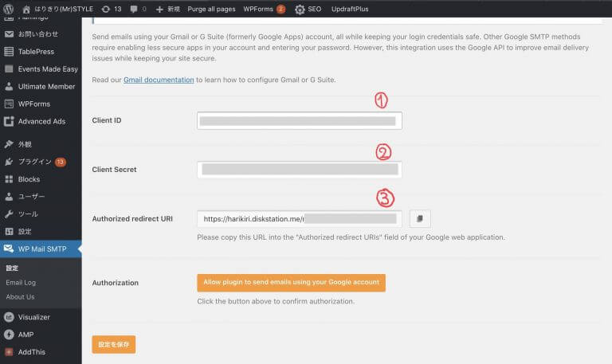612x364 pixels.
Task: Open the About Us submenu
Action: pos(20,297)
